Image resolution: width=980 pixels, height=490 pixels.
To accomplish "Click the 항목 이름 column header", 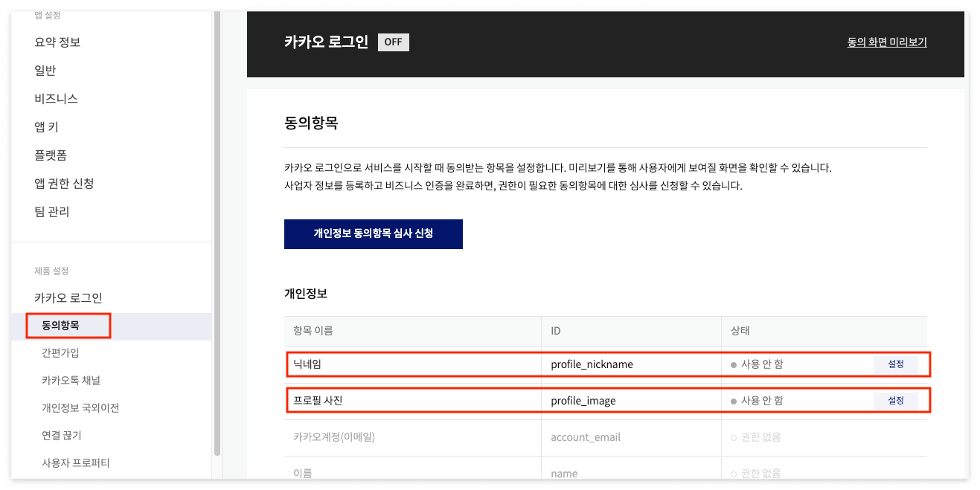I will (x=413, y=331).
